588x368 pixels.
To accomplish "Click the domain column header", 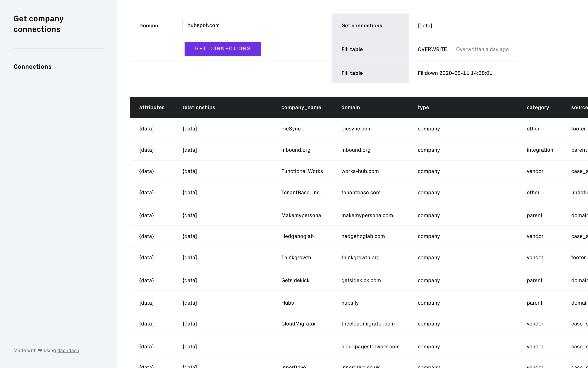I will click(x=351, y=107).
